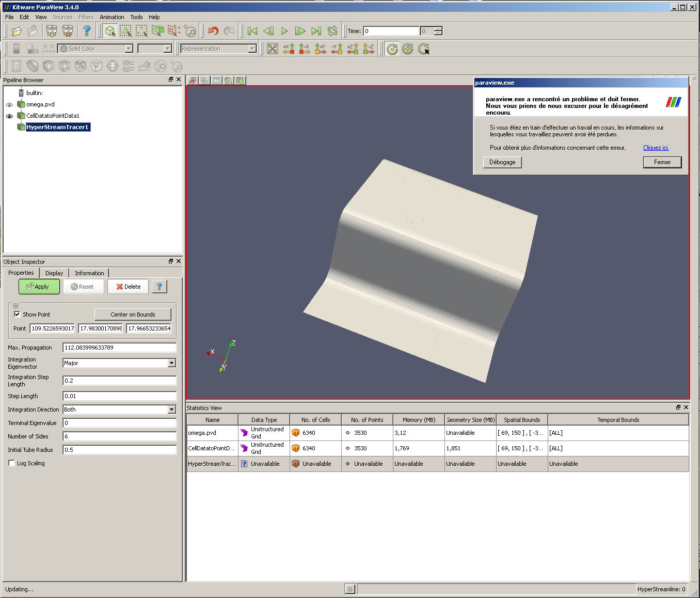Screen dimensions: 700x598
Task: Switch to the Information tab
Action: point(89,273)
